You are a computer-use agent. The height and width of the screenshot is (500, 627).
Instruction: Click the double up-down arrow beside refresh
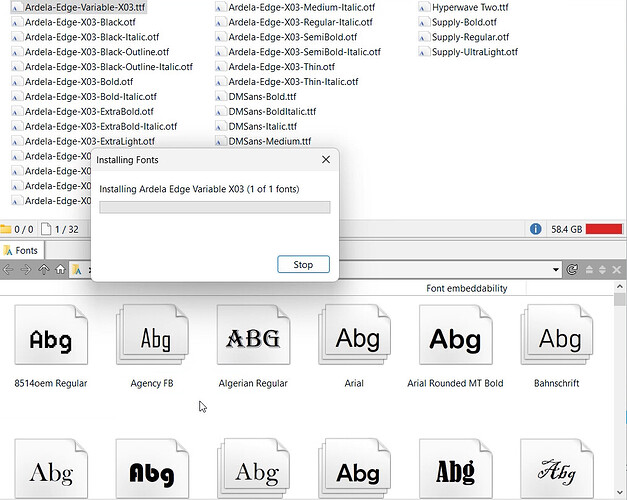(602, 270)
